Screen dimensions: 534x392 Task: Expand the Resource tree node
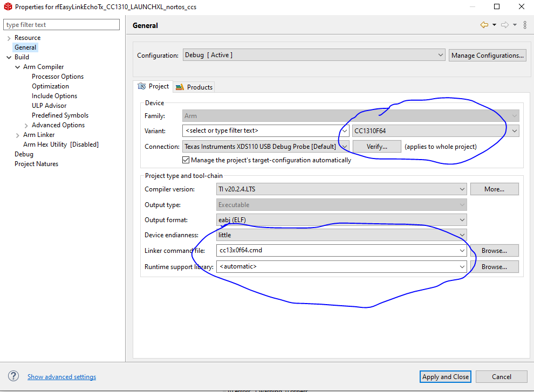pyautogui.click(x=9, y=38)
